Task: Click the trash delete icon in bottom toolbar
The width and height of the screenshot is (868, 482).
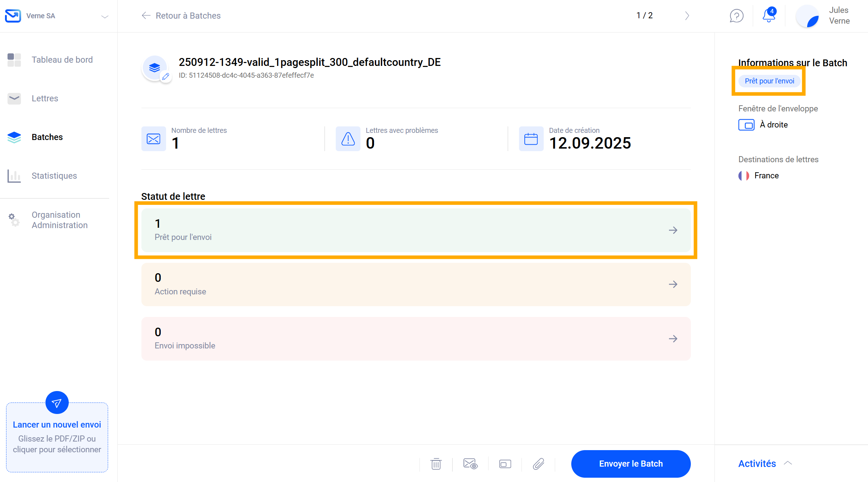Action: click(436, 464)
